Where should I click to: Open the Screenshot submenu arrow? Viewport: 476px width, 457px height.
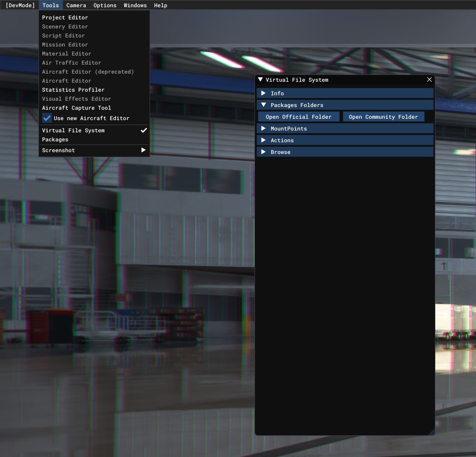pos(143,150)
